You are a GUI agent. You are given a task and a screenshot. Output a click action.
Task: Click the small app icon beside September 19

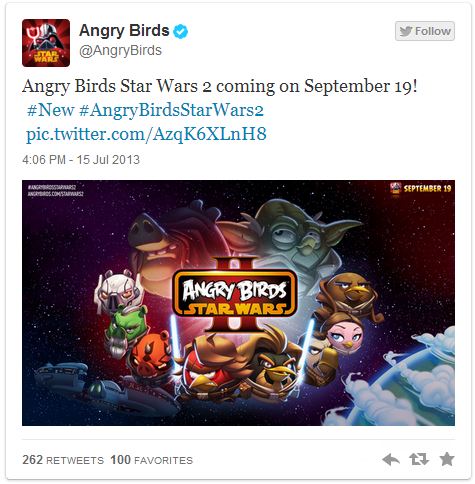396,189
